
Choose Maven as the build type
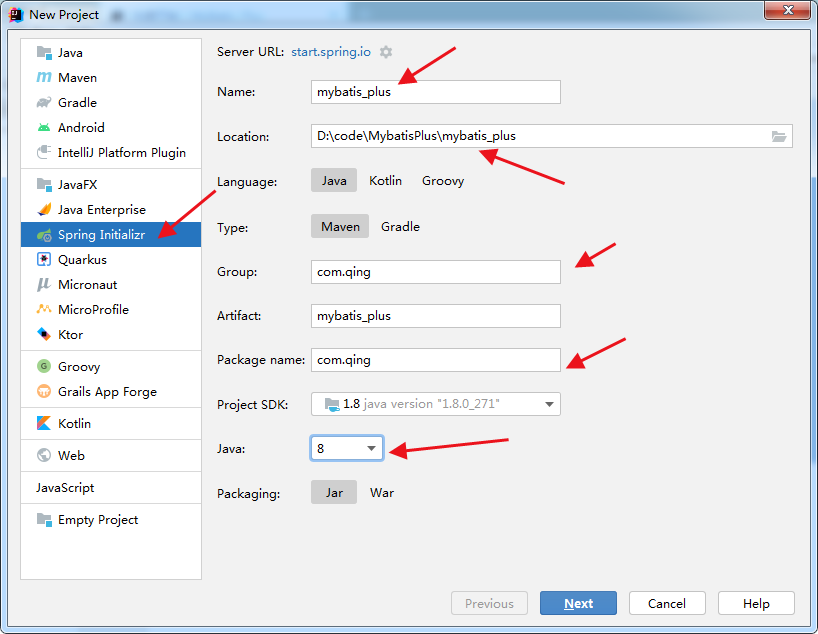(x=340, y=226)
